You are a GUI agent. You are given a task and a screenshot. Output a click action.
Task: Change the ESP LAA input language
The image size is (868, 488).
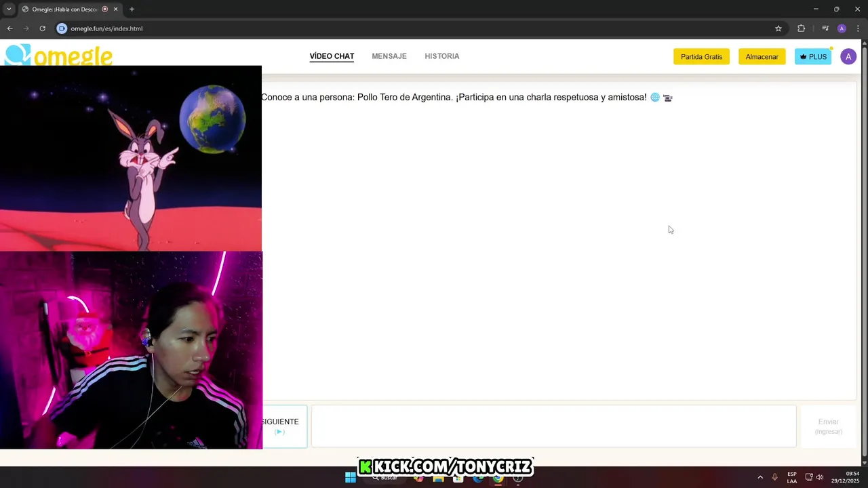[792, 477]
